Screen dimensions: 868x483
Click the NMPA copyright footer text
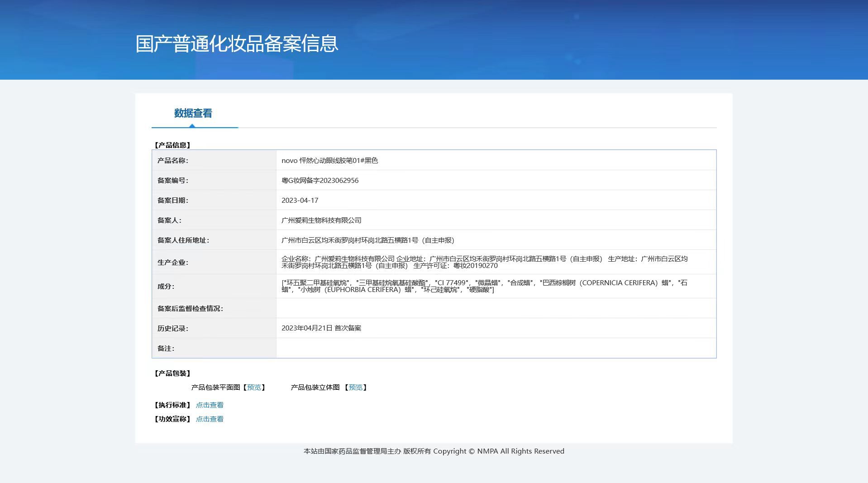[434, 451]
